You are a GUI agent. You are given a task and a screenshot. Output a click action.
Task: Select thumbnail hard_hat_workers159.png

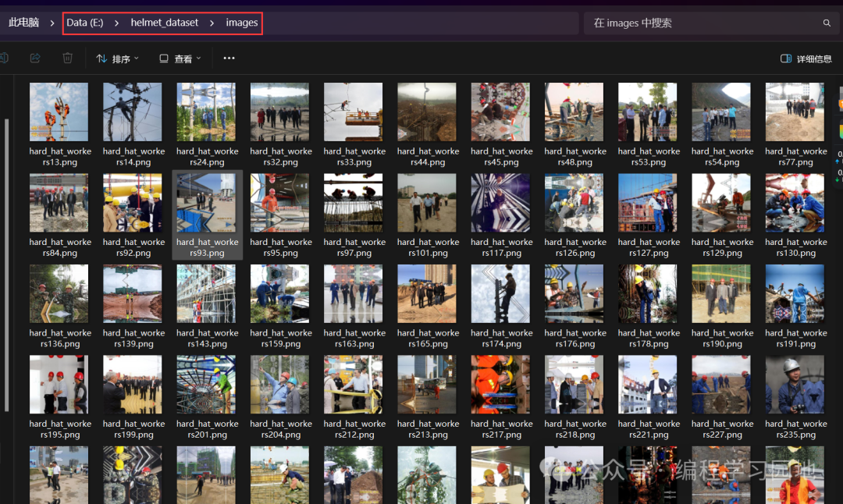pyautogui.click(x=279, y=293)
